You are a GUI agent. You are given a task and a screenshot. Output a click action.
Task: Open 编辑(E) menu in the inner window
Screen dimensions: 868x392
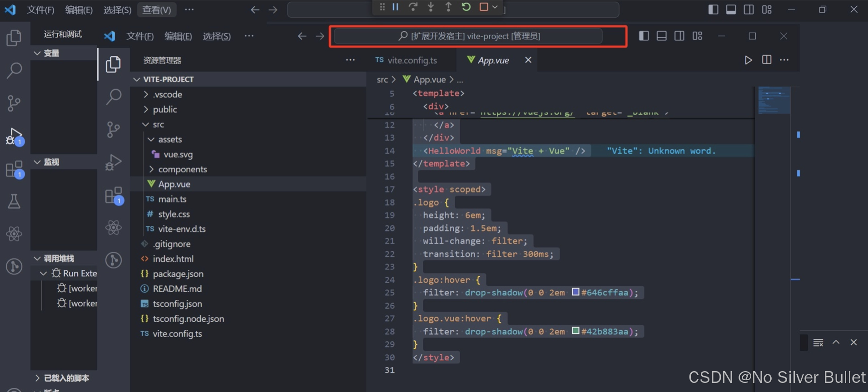click(178, 36)
